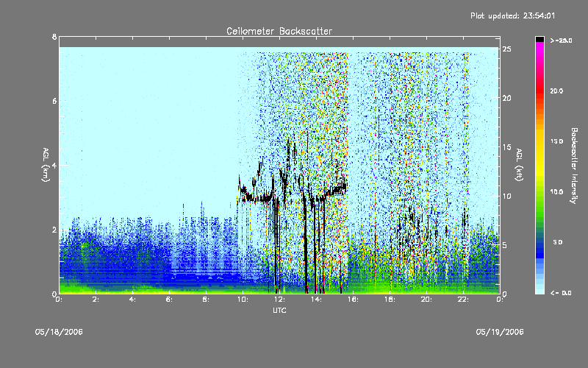Click the '>=25.0' colorbar maximum label
Image resolution: width=588 pixels, height=368 pixels.
coord(561,40)
